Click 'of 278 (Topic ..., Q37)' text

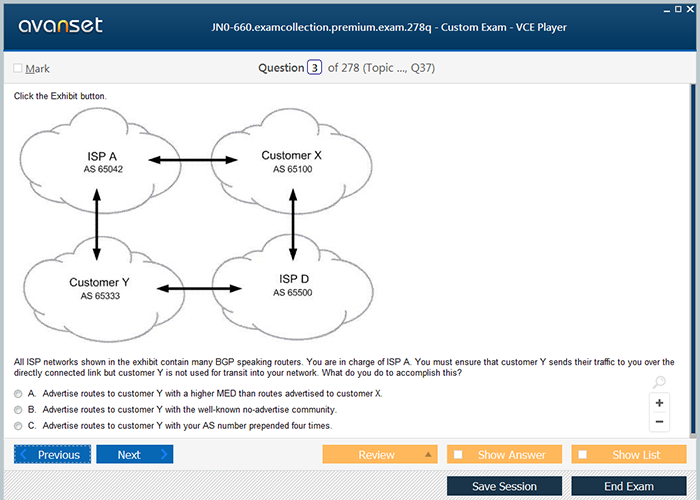[381, 68]
